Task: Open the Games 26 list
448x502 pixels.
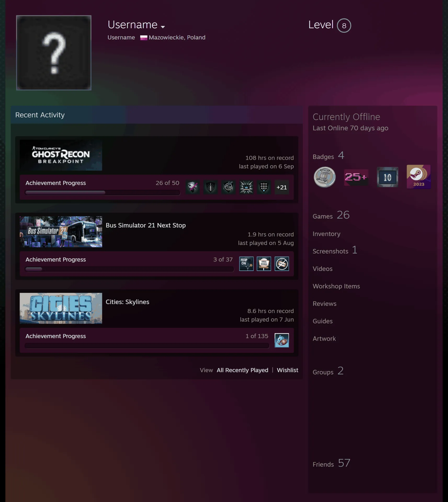Action: click(x=331, y=215)
